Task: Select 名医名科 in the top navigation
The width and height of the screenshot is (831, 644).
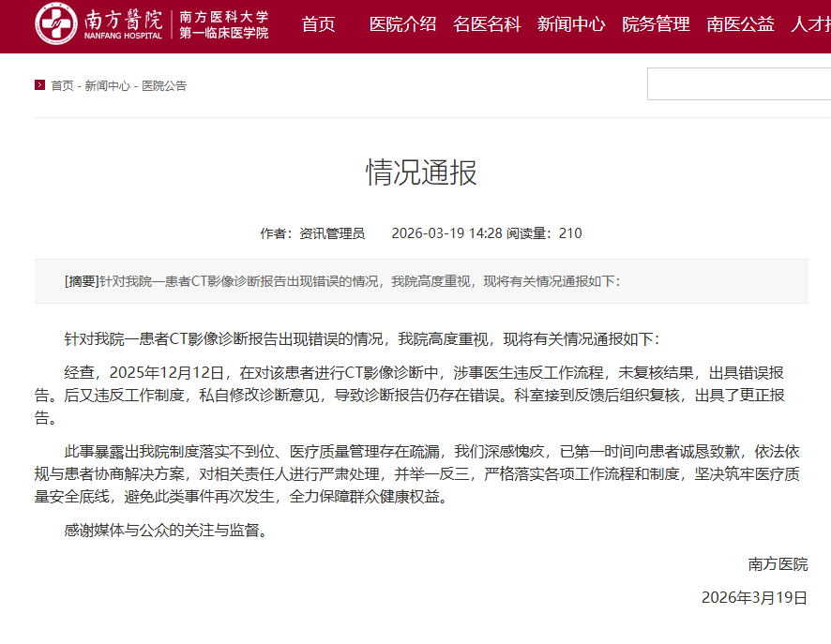Action: tap(487, 24)
